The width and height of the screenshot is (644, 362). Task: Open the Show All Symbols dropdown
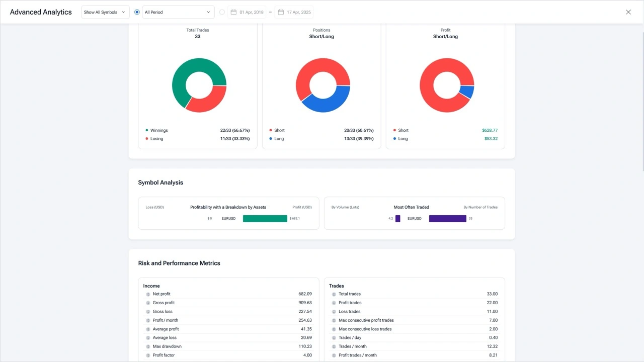click(x=105, y=12)
